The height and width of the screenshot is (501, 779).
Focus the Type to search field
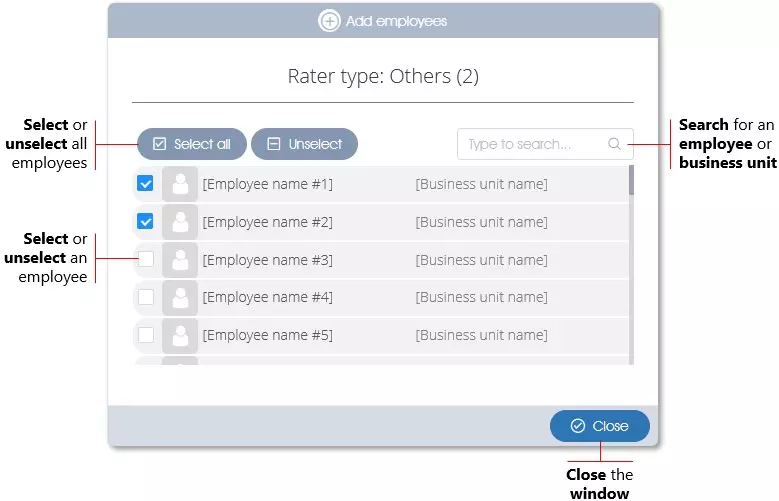545,144
